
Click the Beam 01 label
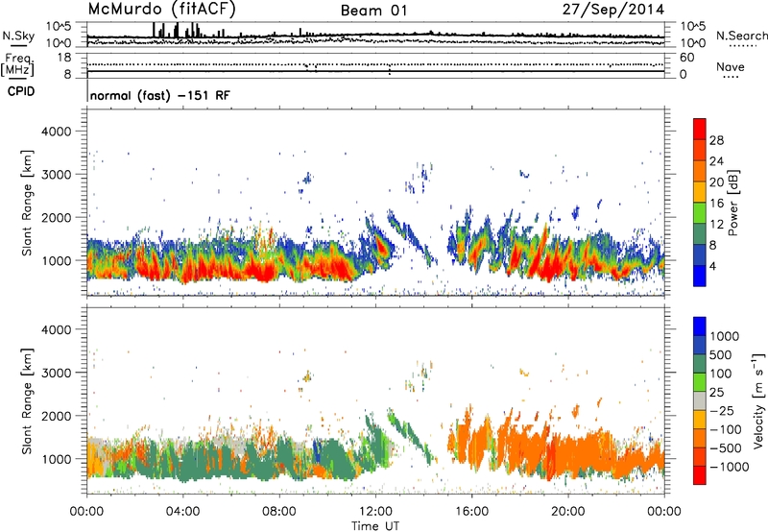(x=373, y=11)
